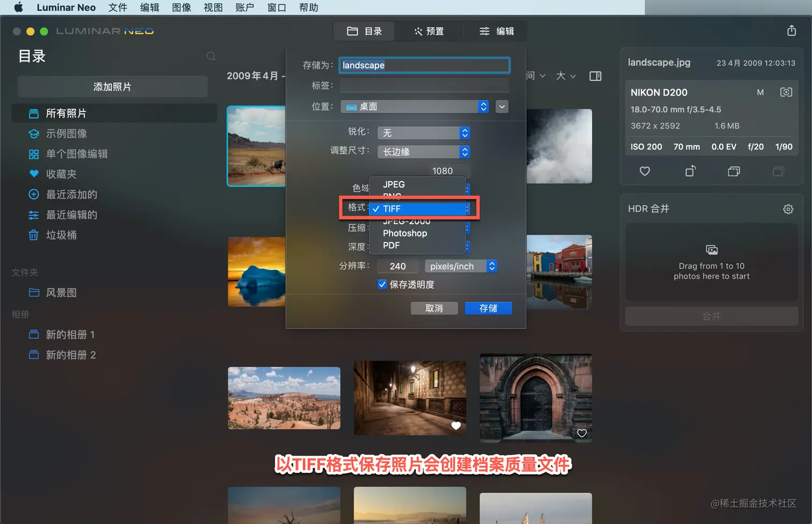This screenshot has width=812, height=524.
Task: Open the 锐化 sharpen dropdown
Action: click(x=424, y=133)
